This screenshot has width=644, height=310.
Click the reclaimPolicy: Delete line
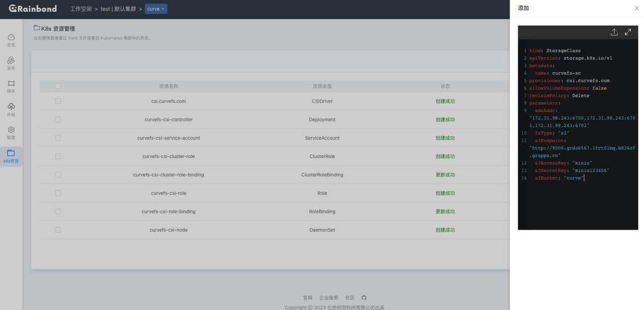point(559,95)
